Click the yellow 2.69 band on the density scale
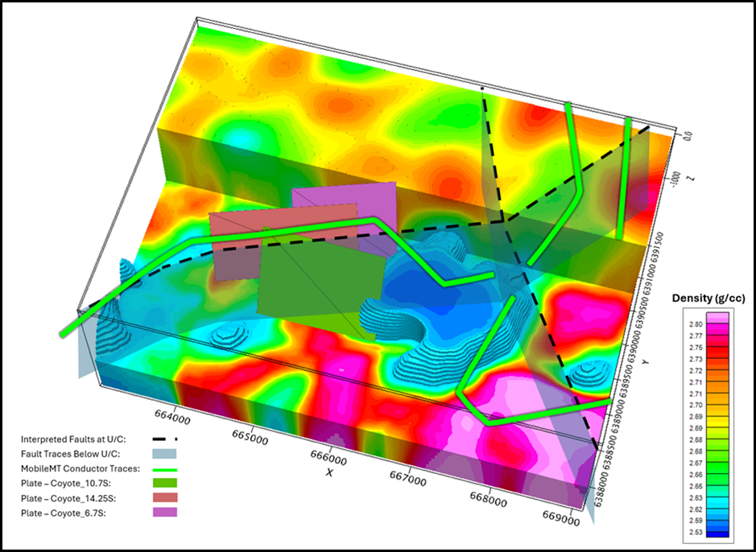756x552 pixels. tap(717, 417)
